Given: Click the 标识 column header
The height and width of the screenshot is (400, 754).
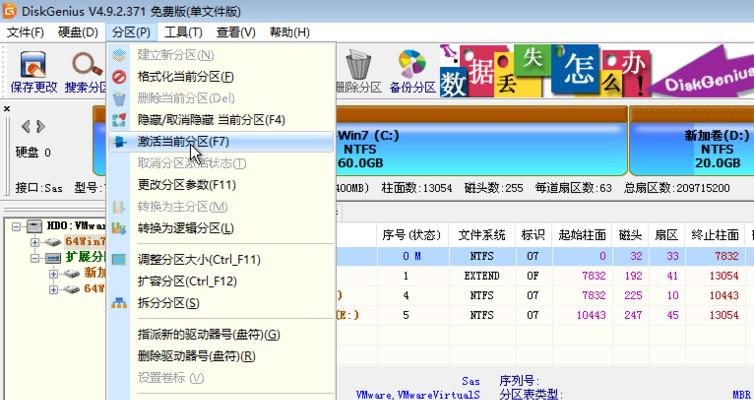Looking at the screenshot, I should tap(533, 235).
